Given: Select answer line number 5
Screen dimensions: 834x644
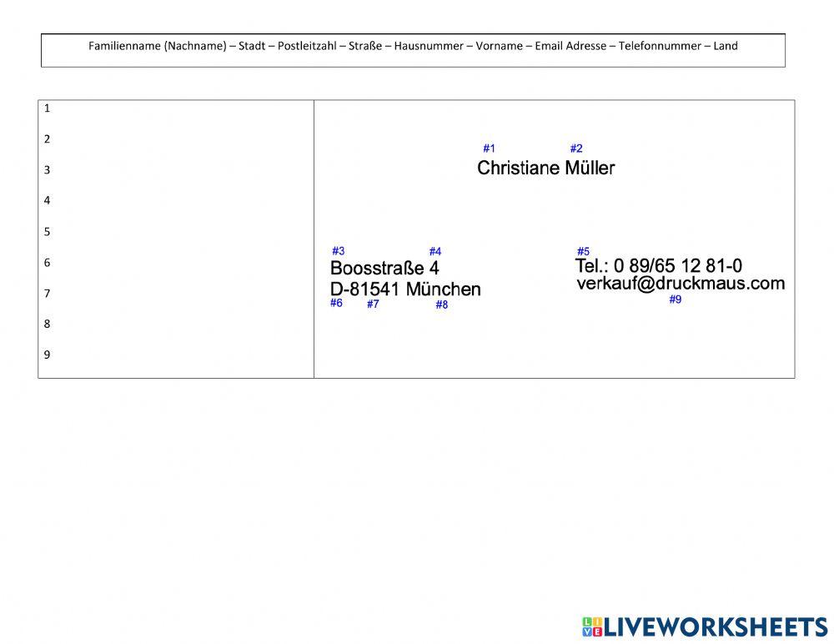Looking at the screenshot, I should pos(175,232).
